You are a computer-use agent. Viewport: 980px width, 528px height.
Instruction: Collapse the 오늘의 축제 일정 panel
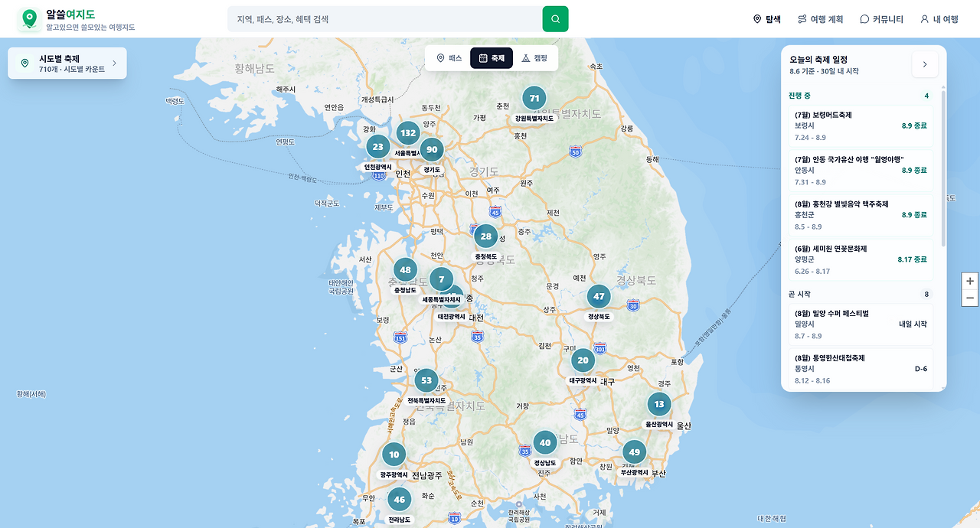click(925, 64)
